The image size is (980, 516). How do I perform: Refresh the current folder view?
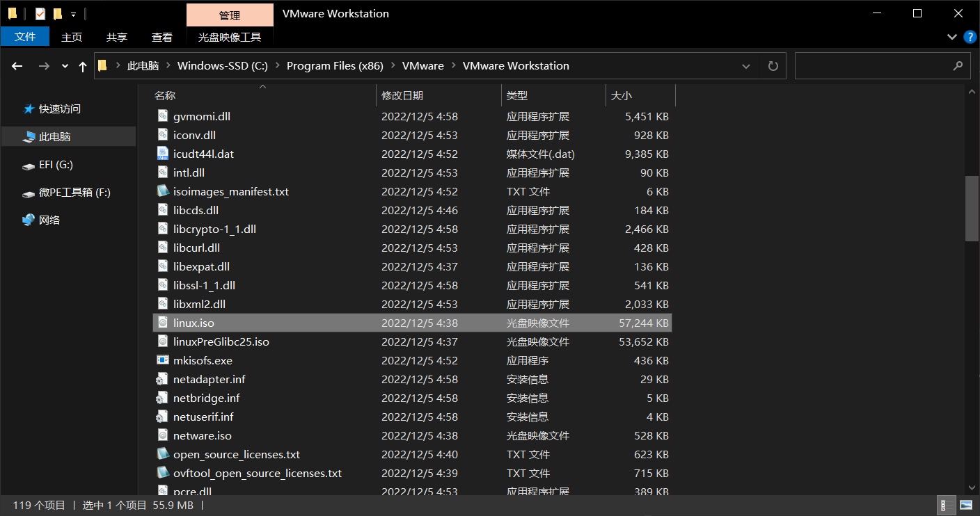[773, 66]
